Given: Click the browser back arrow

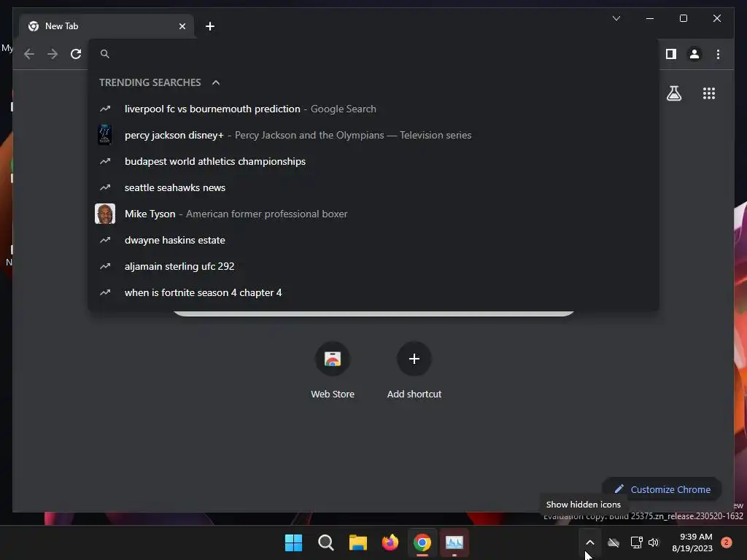Looking at the screenshot, I should click(x=29, y=54).
